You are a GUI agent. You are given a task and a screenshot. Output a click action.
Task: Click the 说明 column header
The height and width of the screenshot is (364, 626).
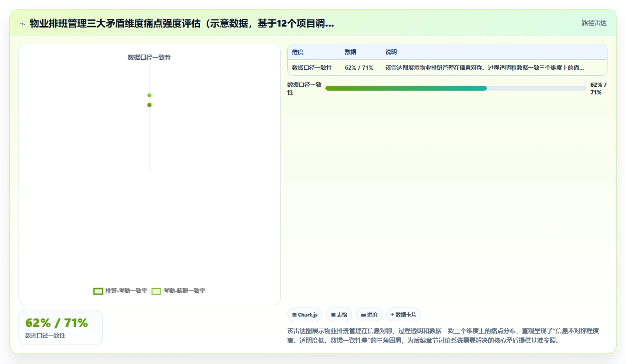pos(391,52)
